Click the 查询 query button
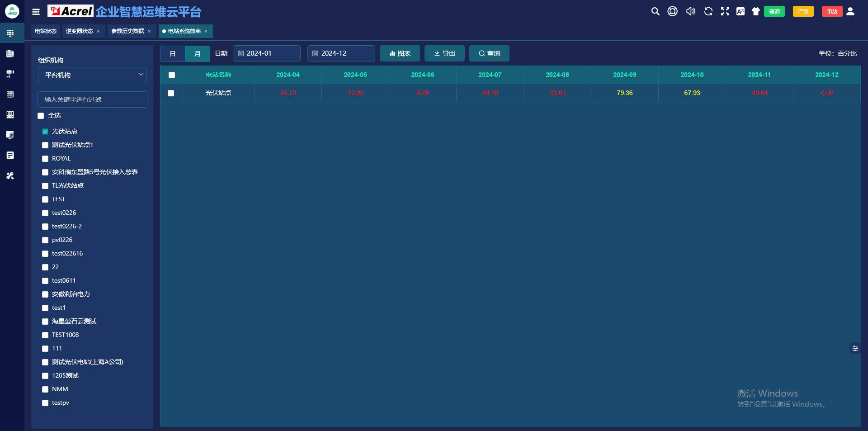This screenshot has height=431, width=868. point(489,53)
